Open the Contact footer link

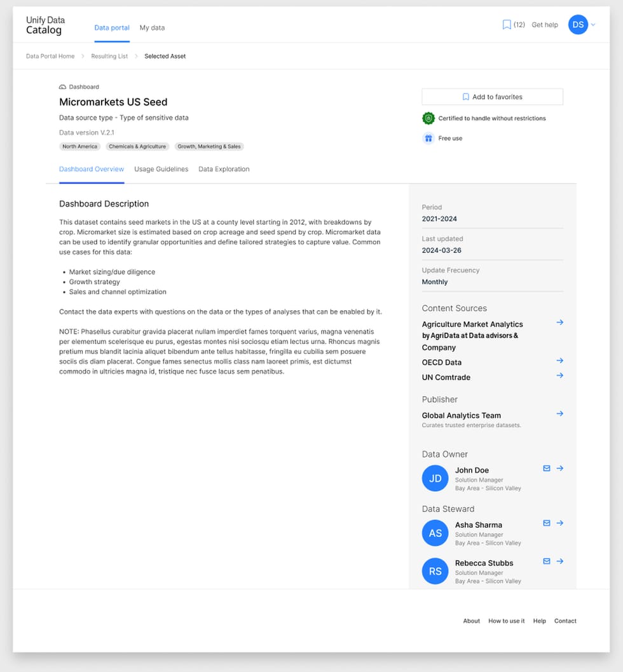pos(565,621)
